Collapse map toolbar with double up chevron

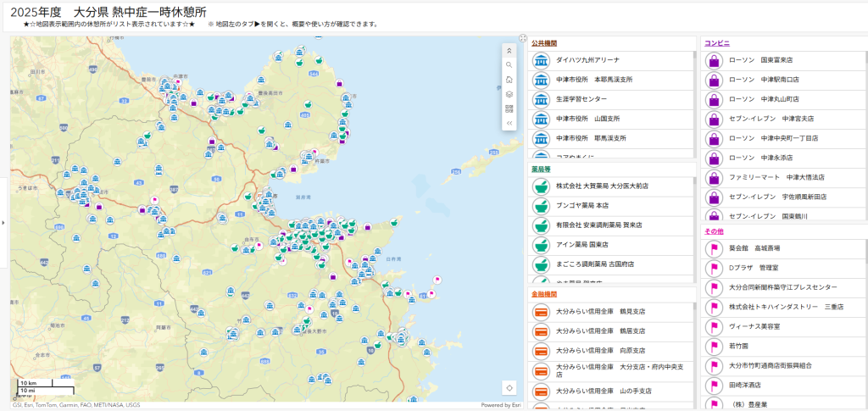pyautogui.click(x=509, y=50)
